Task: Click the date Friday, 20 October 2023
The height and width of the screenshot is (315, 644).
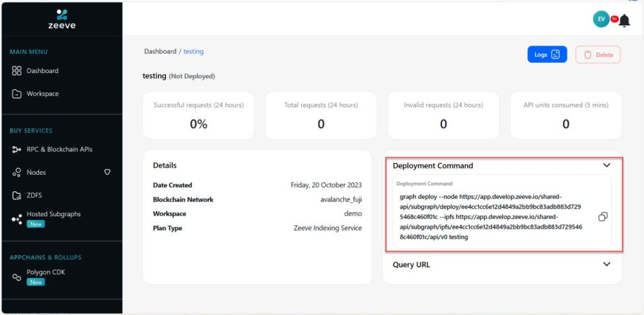Action: pyautogui.click(x=326, y=185)
